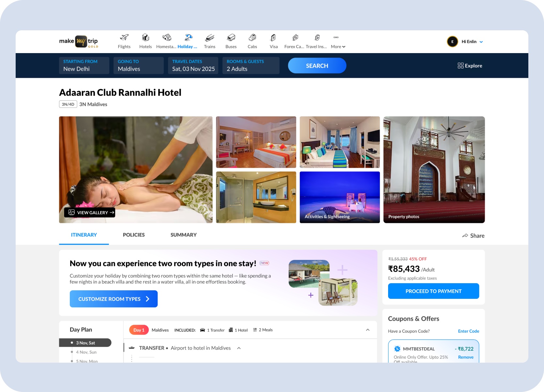Viewport: 544px width, 392px height.
Task: Open the Activities & Sightseeing photo
Action: [x=340, y=197]
